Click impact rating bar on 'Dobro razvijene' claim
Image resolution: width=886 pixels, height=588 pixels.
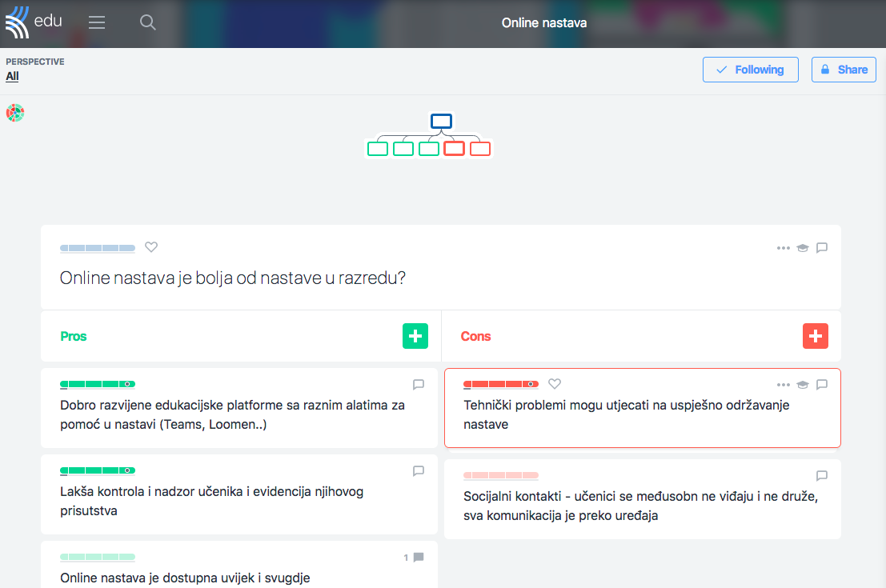pyautogui.click(x=97, y=385)
